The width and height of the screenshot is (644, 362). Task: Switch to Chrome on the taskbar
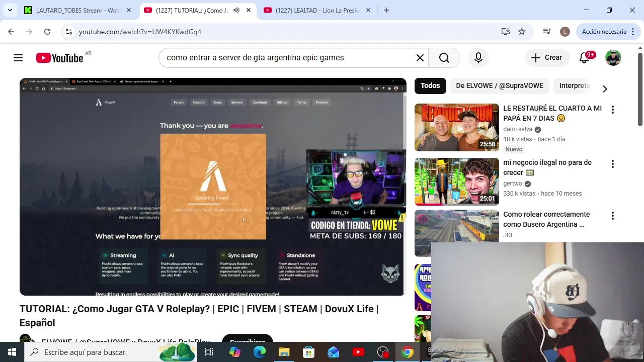click(408, 352)
